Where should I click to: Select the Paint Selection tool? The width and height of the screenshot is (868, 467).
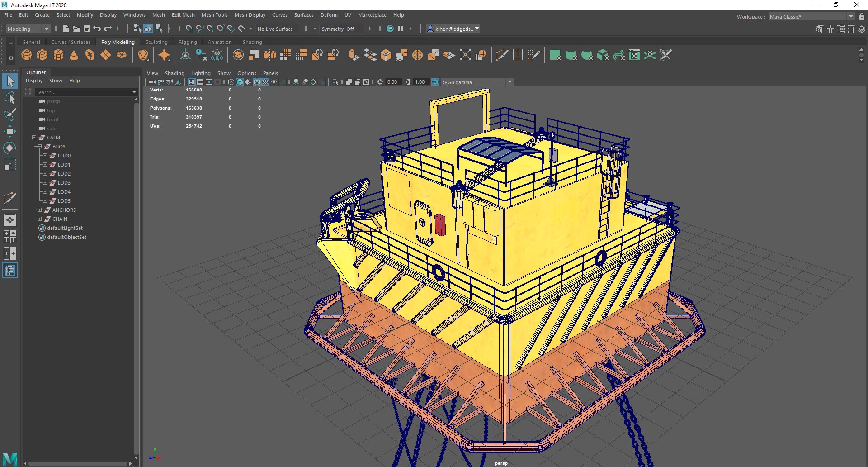coord(10,114)
